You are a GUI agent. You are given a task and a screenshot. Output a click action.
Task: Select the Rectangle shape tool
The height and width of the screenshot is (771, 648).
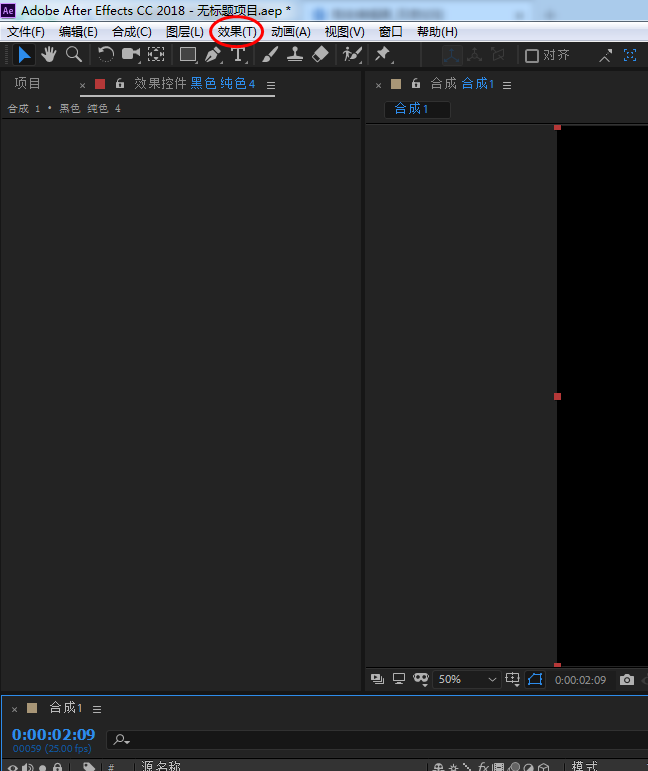click(187, 55)
